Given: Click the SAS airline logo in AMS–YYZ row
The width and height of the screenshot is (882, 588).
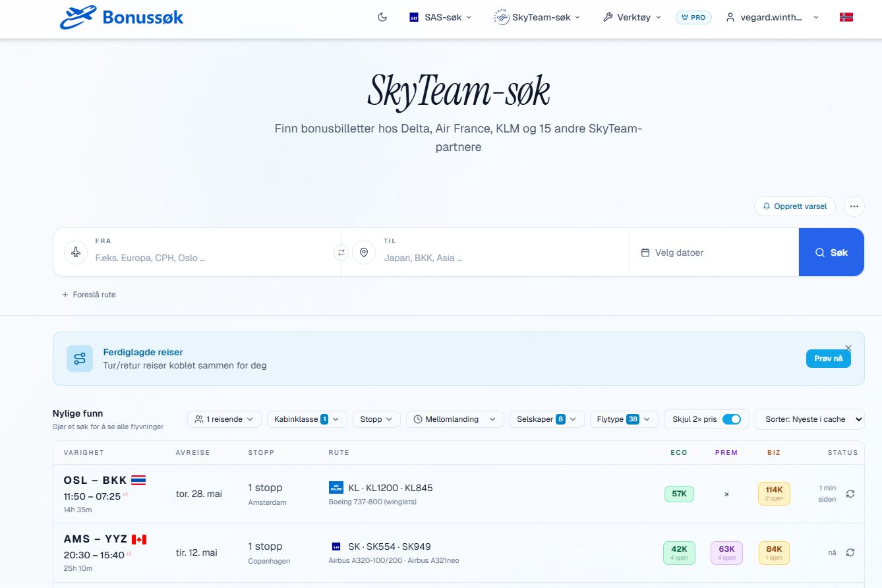Looking at the screenshot, I should (x=336, y=546).
